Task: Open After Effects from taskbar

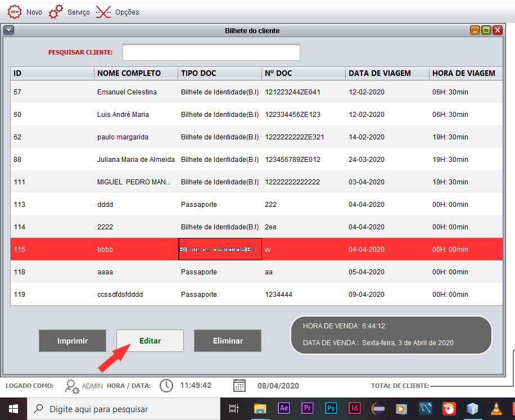Action: coord(284,408)
